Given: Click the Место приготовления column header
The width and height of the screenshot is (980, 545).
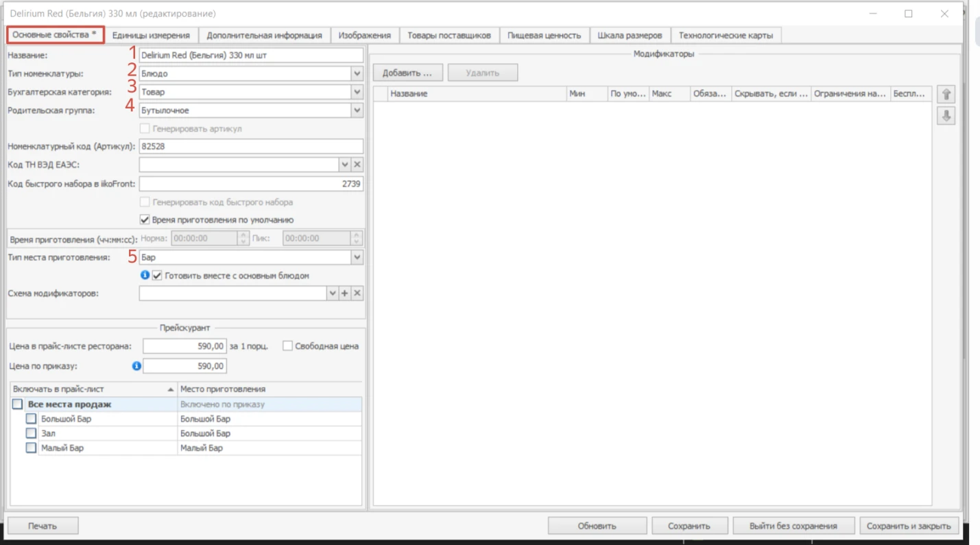Looking at the screenshot, I should click(270, 389).
